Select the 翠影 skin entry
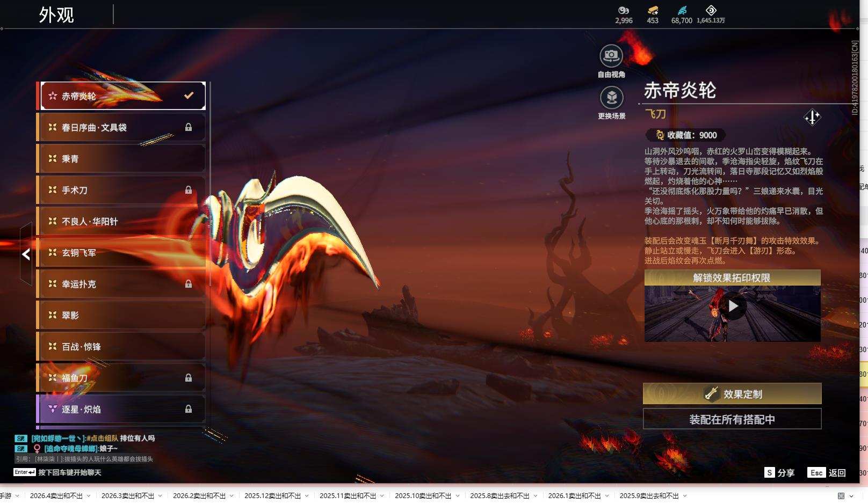 click(x=122, y=315)
